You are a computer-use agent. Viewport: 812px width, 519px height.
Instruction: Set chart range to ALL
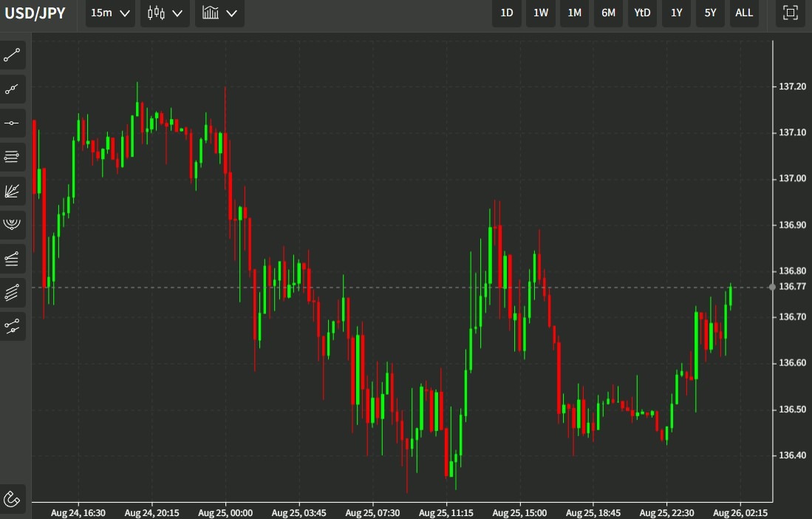[744, 13]
